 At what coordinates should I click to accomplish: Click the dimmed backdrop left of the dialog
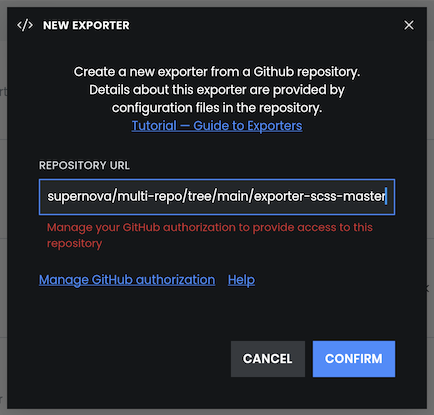pos(3,207)
